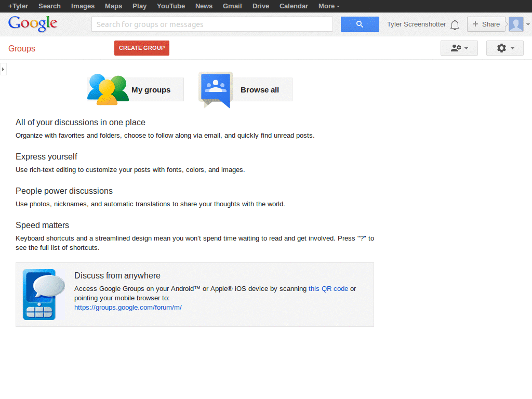The height and width of the screenshot is (399, 532).
Task: Click the Share button
Action: pos(486,24)
